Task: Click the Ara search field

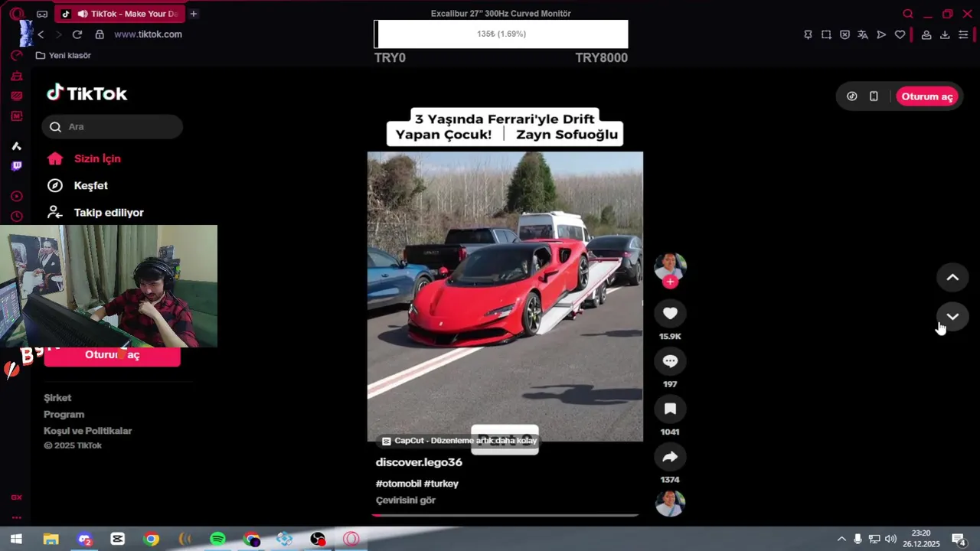Action: coord(113,127)
